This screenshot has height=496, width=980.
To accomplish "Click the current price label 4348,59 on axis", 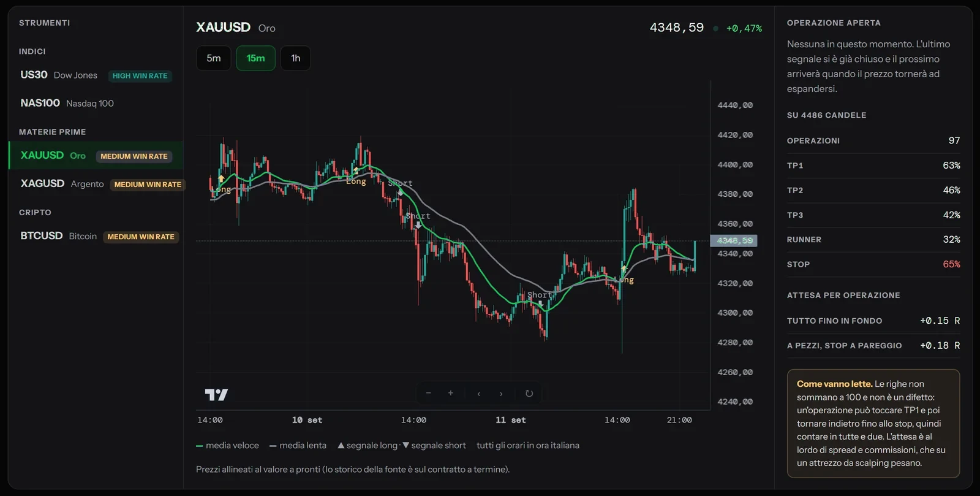I will 734,241.
